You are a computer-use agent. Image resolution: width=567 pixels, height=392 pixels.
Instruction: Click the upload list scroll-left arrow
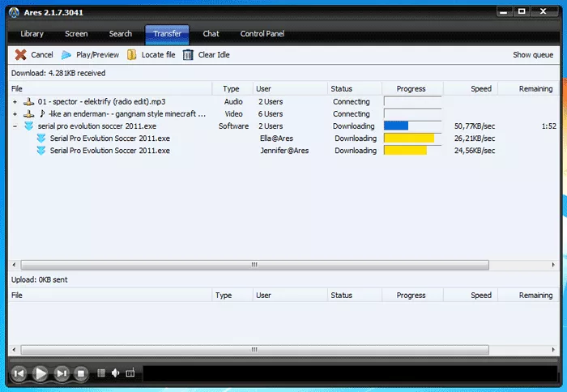click(14, 350)
